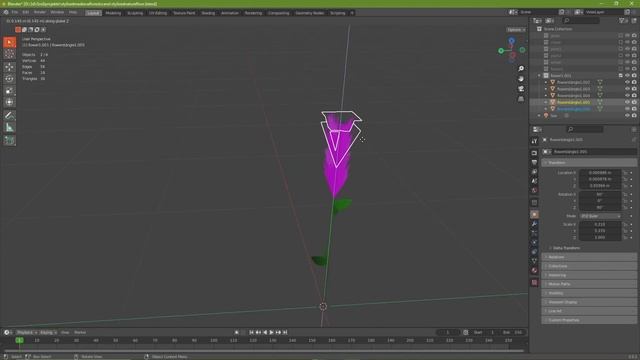Activate the combined Transform tool

pos(9,102)
